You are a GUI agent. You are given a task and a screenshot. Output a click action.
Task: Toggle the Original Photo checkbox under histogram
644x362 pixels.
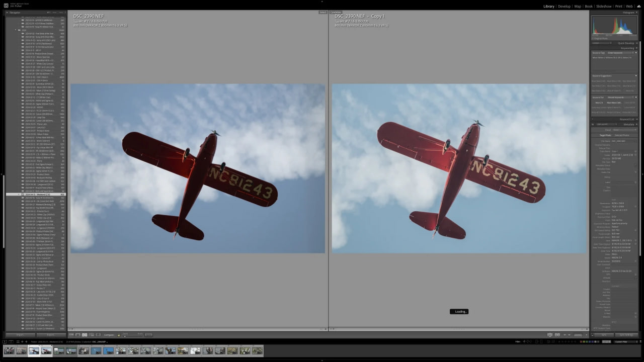coord(593,38)
